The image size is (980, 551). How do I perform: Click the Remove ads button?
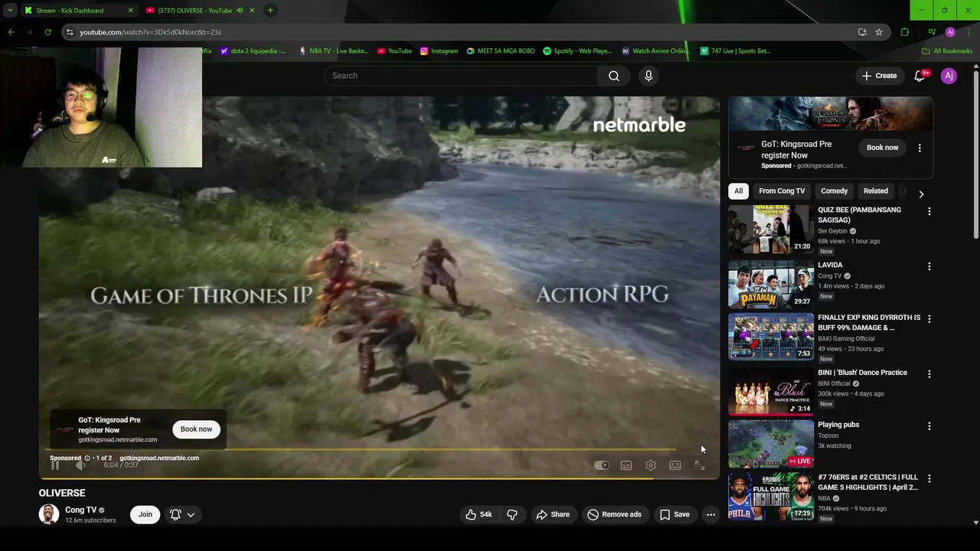click(x=614, y=514)
